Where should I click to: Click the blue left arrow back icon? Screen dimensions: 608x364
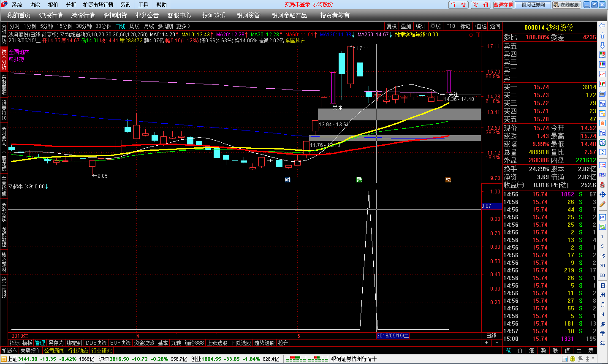tap(603, 26)
